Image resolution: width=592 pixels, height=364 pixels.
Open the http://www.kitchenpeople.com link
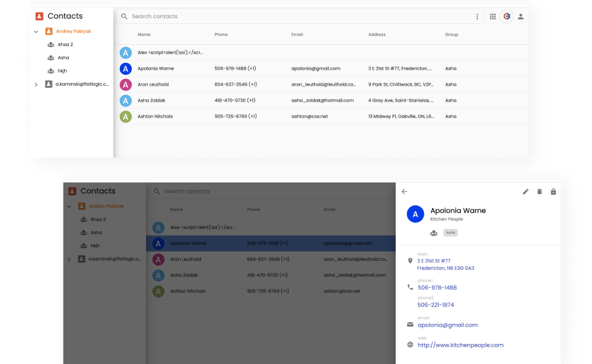(x=460, y=345)
